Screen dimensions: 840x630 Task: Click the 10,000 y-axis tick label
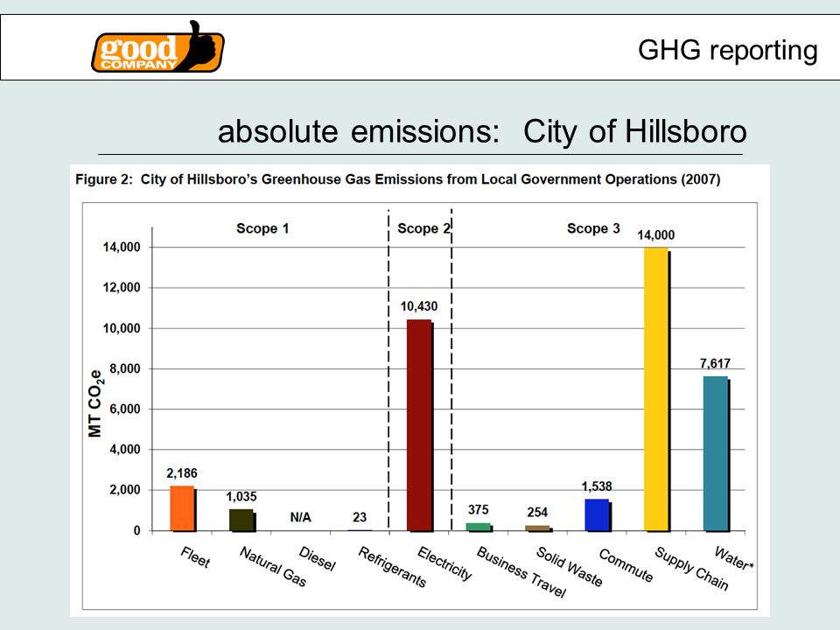tap(122, 328)
